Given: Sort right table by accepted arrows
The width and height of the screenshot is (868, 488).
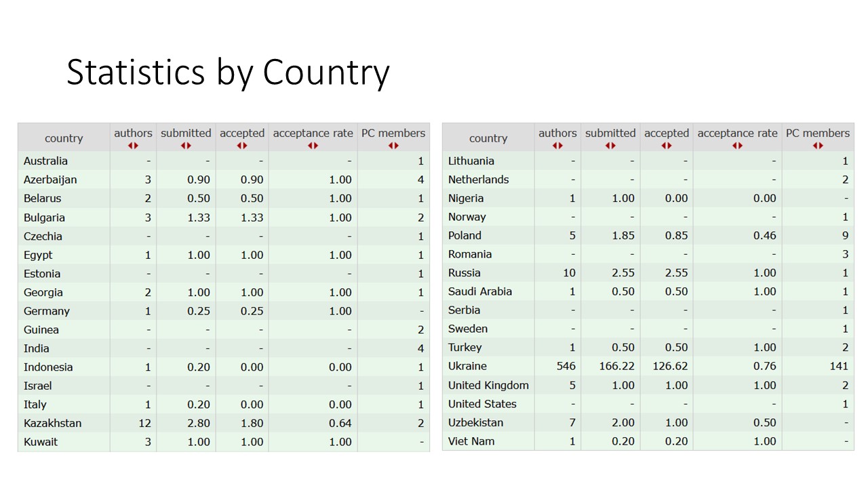Looking at the screenshot, I should (667, 146).
